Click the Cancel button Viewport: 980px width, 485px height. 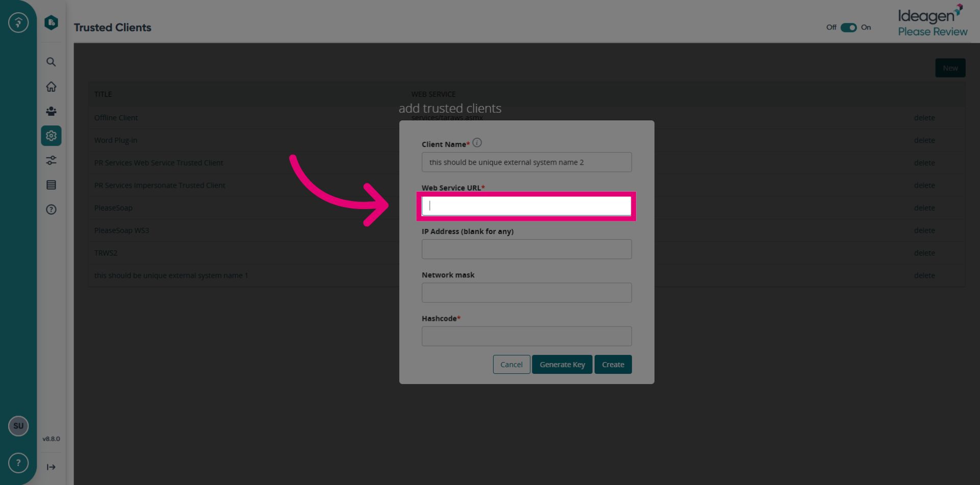click(511, 364)
